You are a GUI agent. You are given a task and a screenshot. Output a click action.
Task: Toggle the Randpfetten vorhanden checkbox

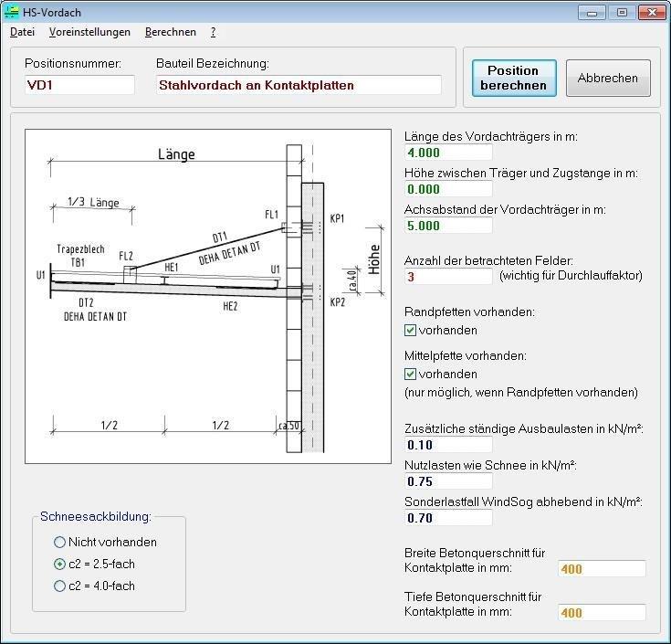point(410,330)
